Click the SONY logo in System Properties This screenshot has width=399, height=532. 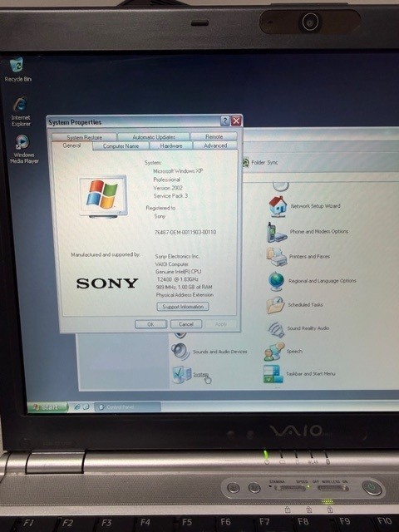pos(107,283)
